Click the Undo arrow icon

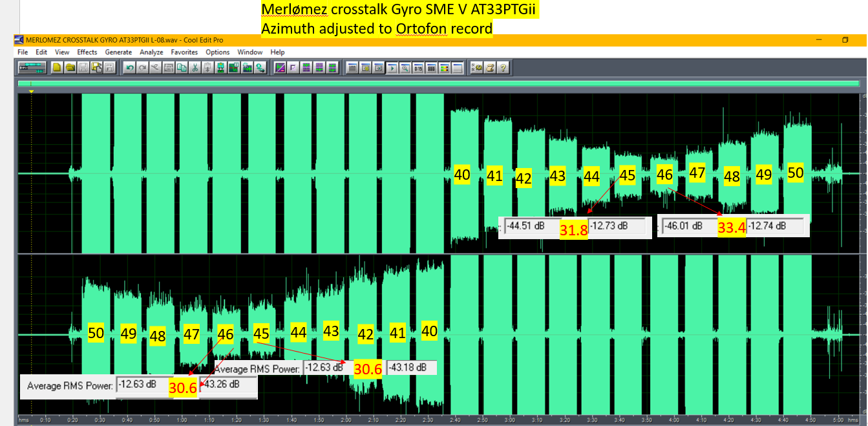[130, 67]
